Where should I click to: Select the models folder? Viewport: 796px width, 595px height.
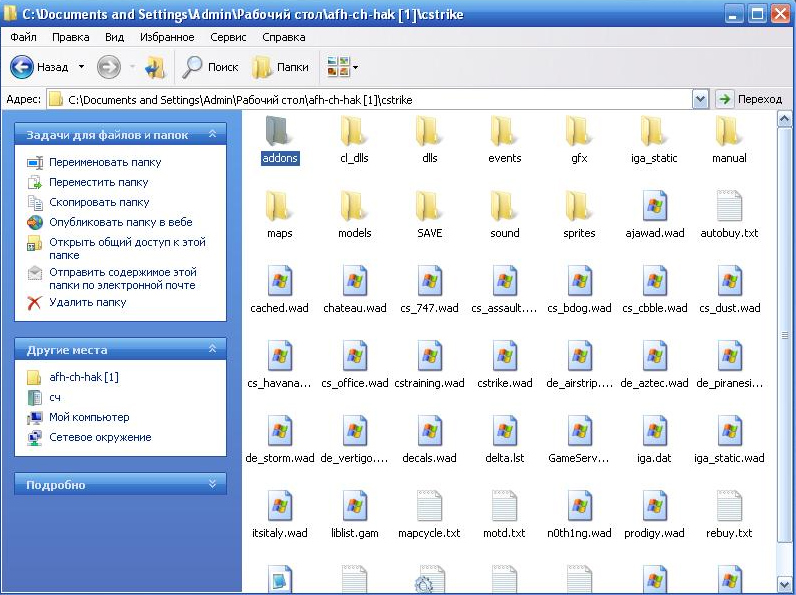pyautogui.click(x=354, y=213)
